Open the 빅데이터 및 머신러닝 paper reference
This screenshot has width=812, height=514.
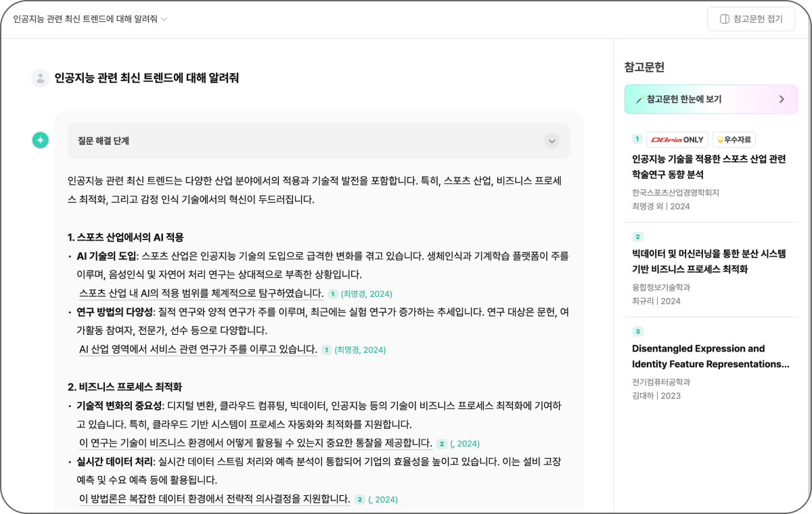(708, 262)
